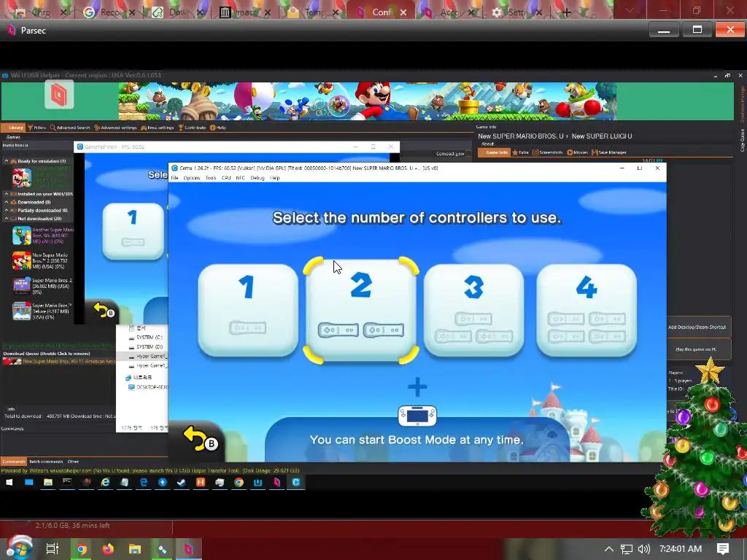Open remote Wii U USB Helper taskbar icon
The height and width of the screenshot is (560, 747).
coord(258,483)
